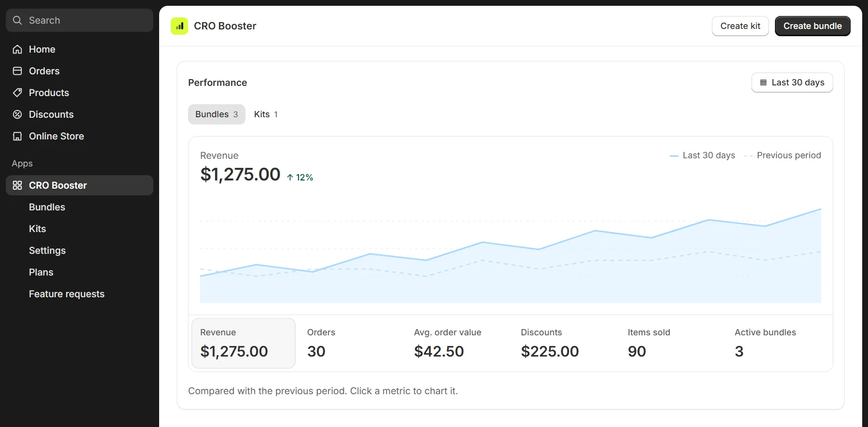Click the Orders icon in sidebar
This screenshot has height=427, width=868.
point(17,71)
